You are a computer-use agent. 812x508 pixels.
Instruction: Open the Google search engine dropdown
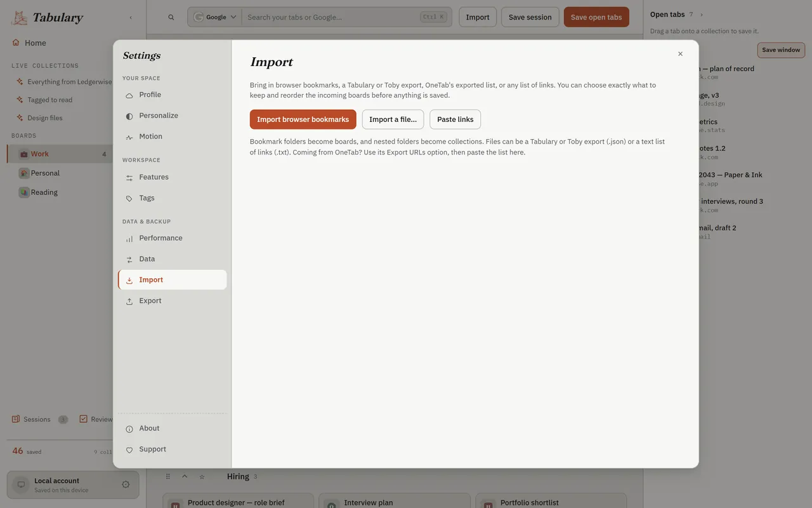pos(215,17)
